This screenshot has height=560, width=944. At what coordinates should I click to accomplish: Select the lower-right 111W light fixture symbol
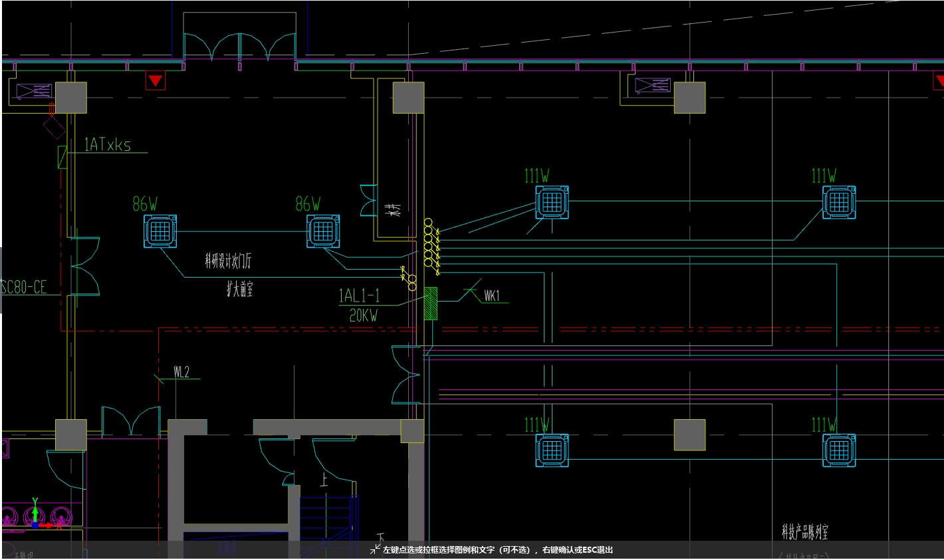tap(839, 450)
